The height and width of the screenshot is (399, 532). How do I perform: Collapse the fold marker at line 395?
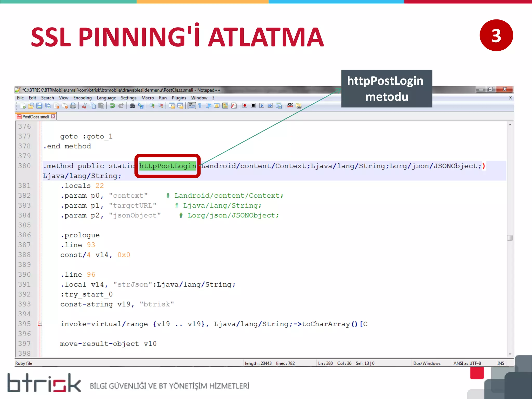pos(40,324)
